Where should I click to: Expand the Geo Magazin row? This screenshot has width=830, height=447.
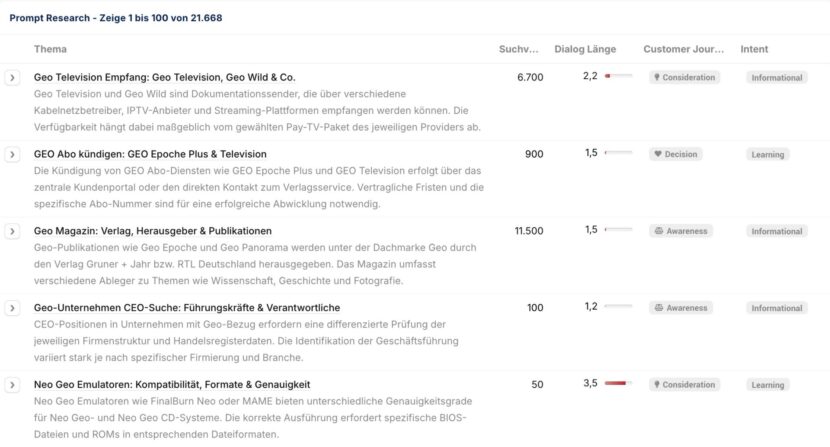pyautogui.click(x=12, y=231)
